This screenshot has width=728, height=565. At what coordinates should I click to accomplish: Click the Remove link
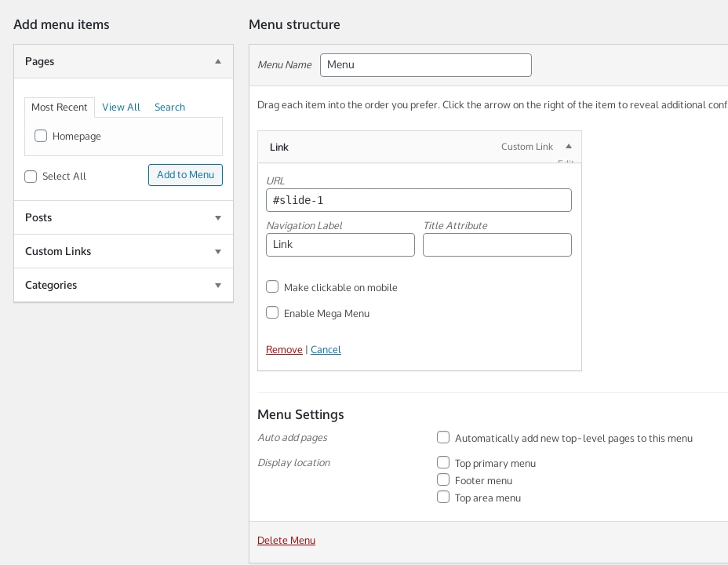tap(284, 350)
